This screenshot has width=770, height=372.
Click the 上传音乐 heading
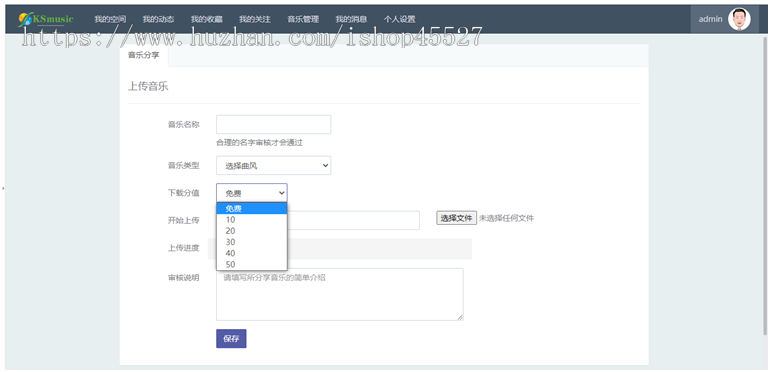pos(148,86)
